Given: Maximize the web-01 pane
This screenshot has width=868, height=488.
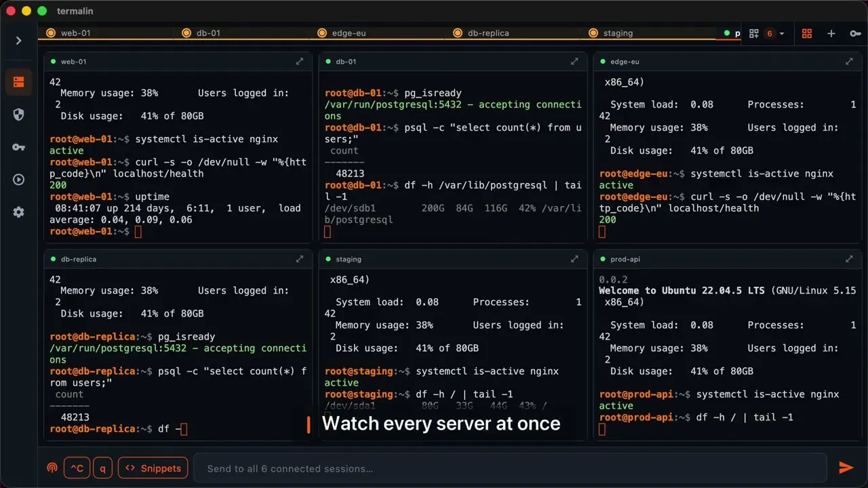Looking at the screenshot, I should click(x=300, y=62).
